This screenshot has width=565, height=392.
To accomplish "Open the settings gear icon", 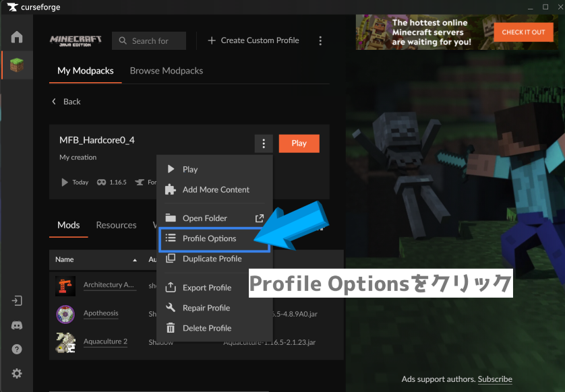I will tap(17, 373).
